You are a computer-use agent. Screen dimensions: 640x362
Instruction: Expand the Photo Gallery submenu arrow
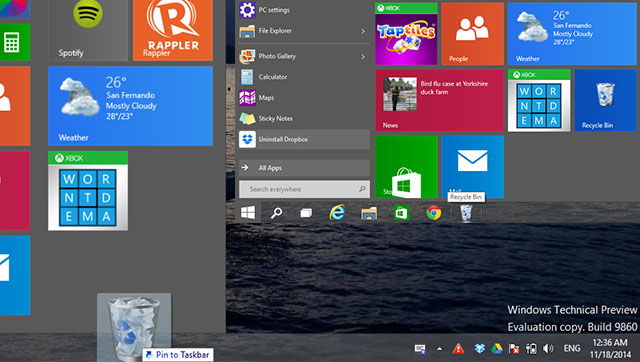pyautogui.click(x=363, y=57)
